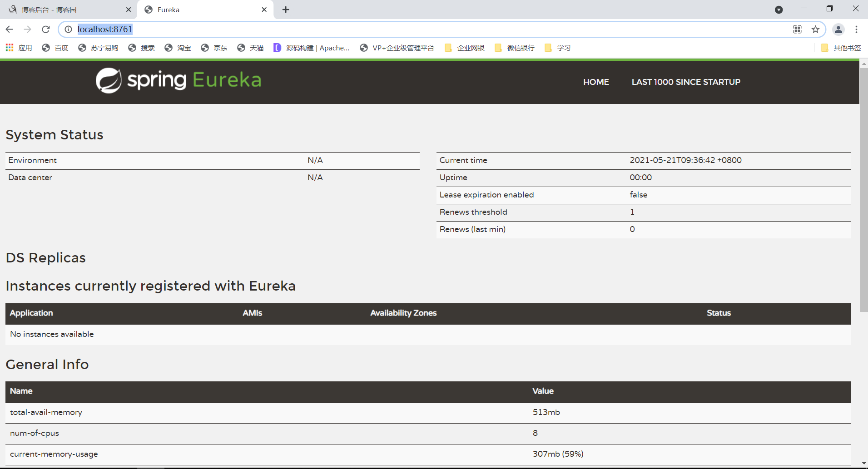Image resolution: width=868 pixels, height=469 pixels.
Task: Open the 京东 bookmark
Action: pos(214,48)
